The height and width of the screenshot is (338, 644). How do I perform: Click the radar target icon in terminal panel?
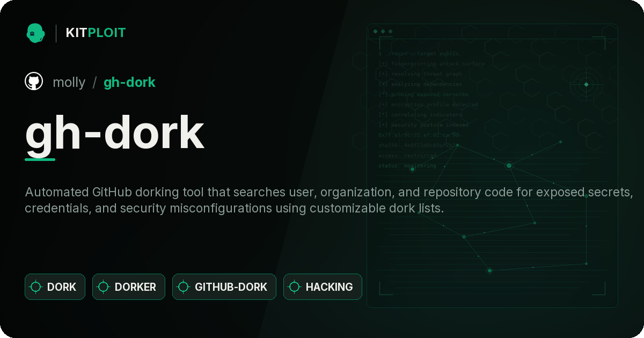click(586, 84)
